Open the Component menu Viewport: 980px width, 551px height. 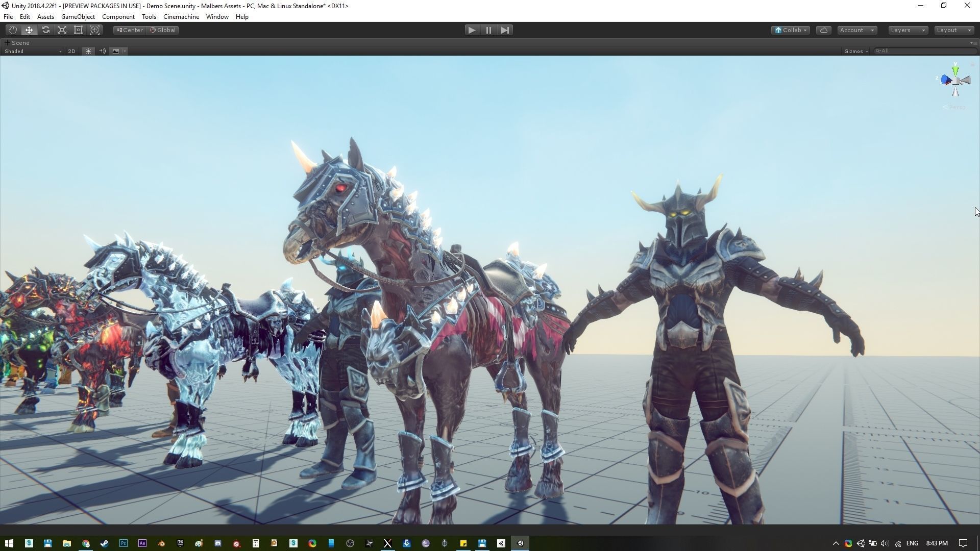pyautogui.click(x=118, y=17)
